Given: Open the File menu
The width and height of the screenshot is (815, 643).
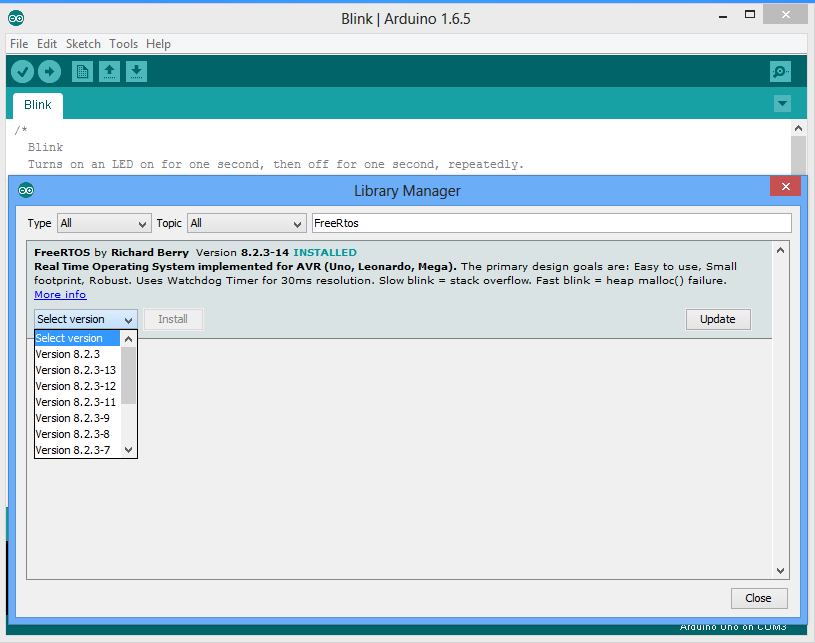Looking at the screenshot, I should pyautogui.click(x=19, y=44).
